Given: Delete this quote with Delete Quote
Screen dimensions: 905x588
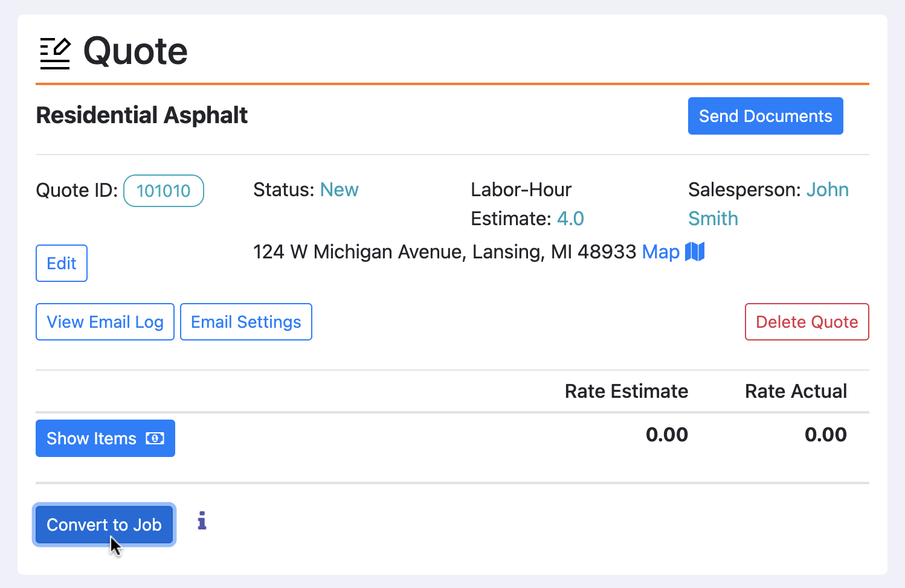Looking at the screenshot, I should tap(807, 322).
